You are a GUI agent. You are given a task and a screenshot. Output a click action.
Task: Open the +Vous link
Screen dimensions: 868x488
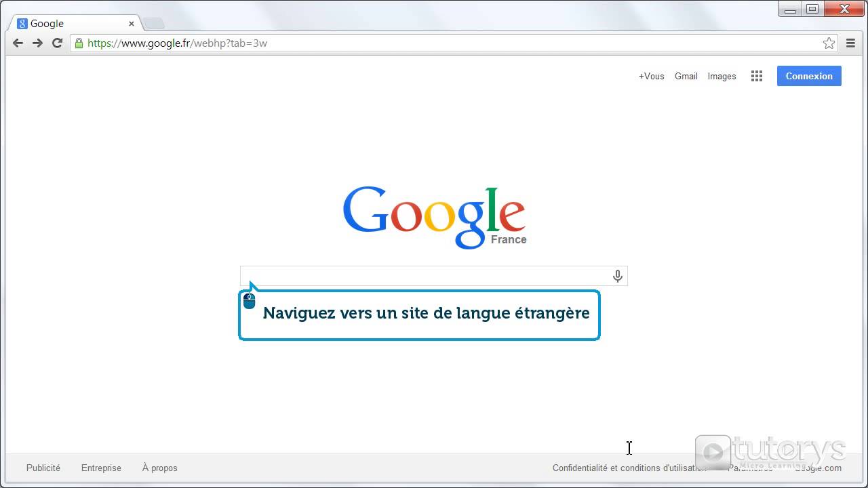coord(651,76)
